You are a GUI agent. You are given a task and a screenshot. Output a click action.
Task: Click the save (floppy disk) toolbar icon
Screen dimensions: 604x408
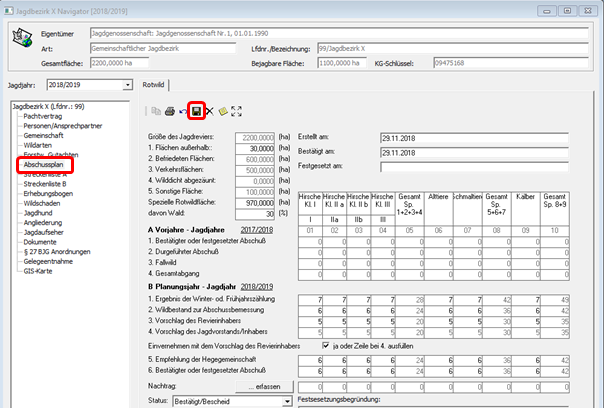click(x=197, y=111)
